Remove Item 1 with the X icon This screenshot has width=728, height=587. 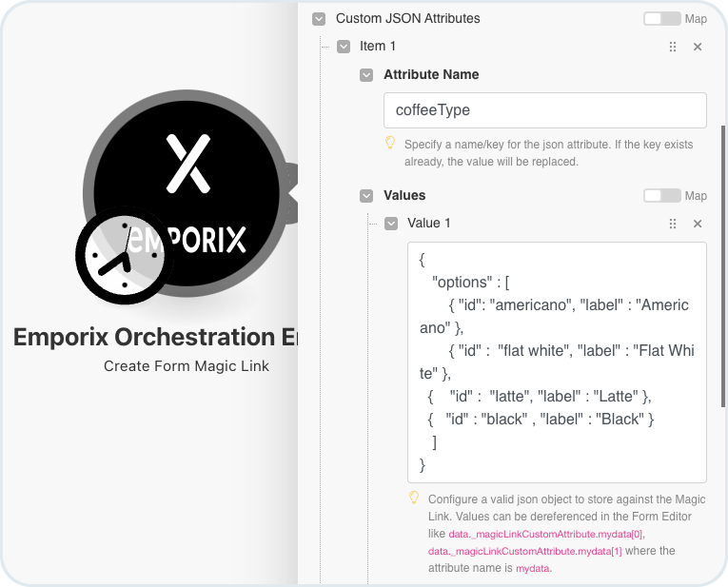click(x=698, y=47)
